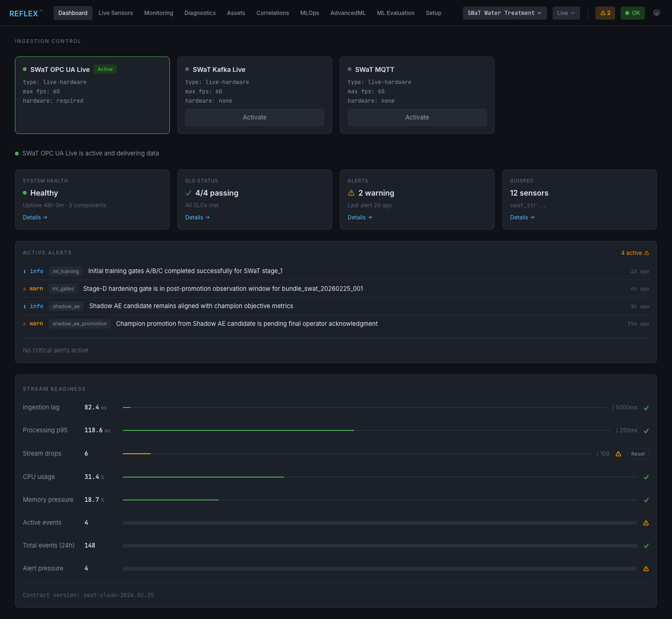Viewport: 672px width, 619px height.
Task: Click the SWaT MQTT gray status dot
Action: pyautogui.click(x=350, y=69)
